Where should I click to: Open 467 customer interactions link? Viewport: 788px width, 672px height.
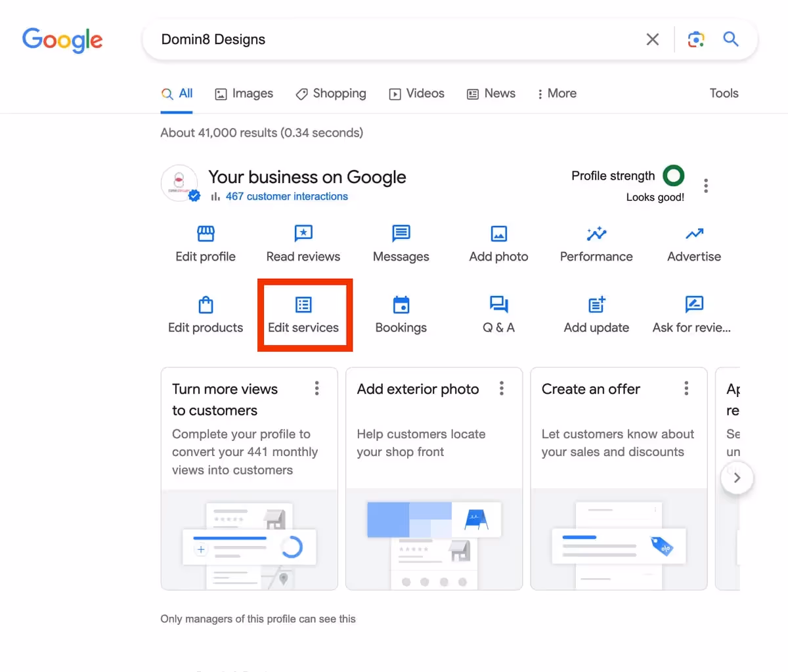click(287, 196)
